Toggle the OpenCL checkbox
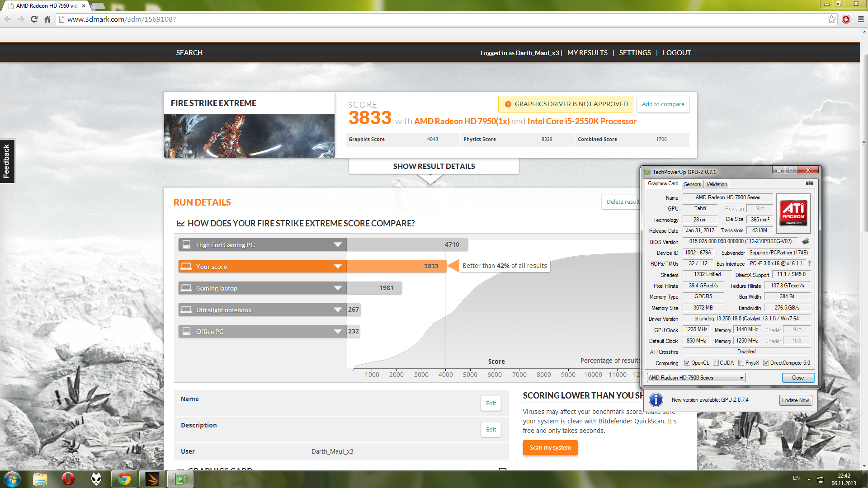 [x=687, y=363]
